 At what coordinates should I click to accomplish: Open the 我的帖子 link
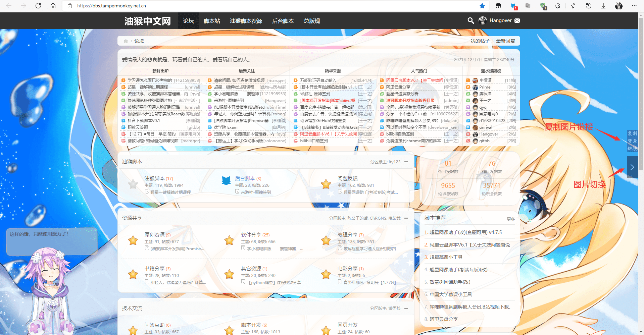tap(480, 41)
